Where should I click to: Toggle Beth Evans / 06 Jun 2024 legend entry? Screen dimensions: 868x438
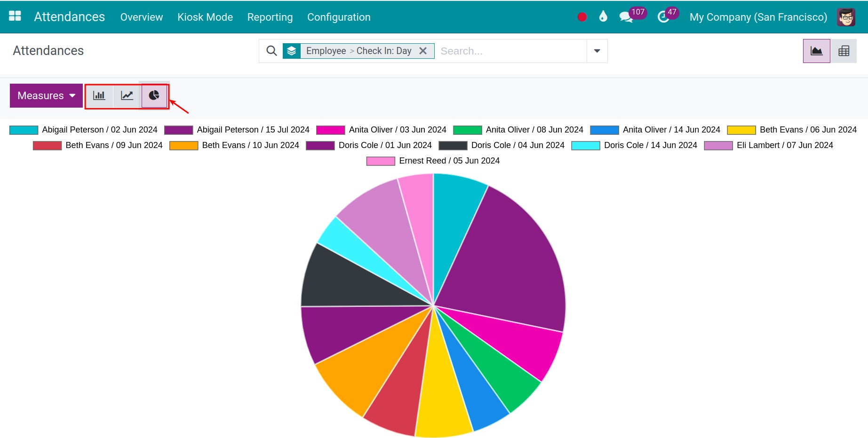click(x=792, y=130)
